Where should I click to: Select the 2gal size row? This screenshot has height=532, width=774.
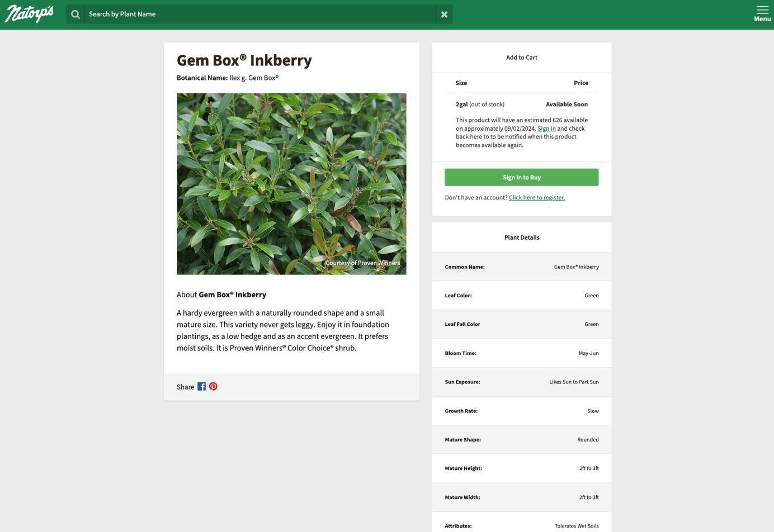pyautogui.click(x=522, y=104)
